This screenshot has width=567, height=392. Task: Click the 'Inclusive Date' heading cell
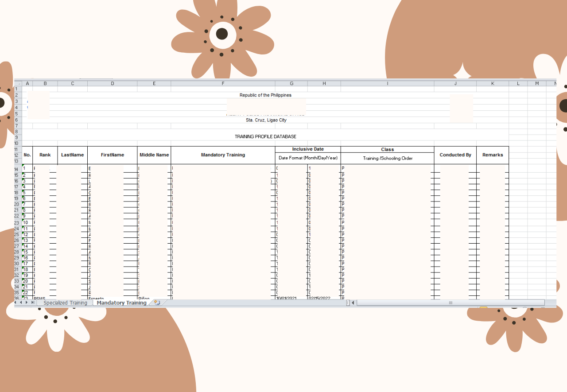tap(308, 149)
